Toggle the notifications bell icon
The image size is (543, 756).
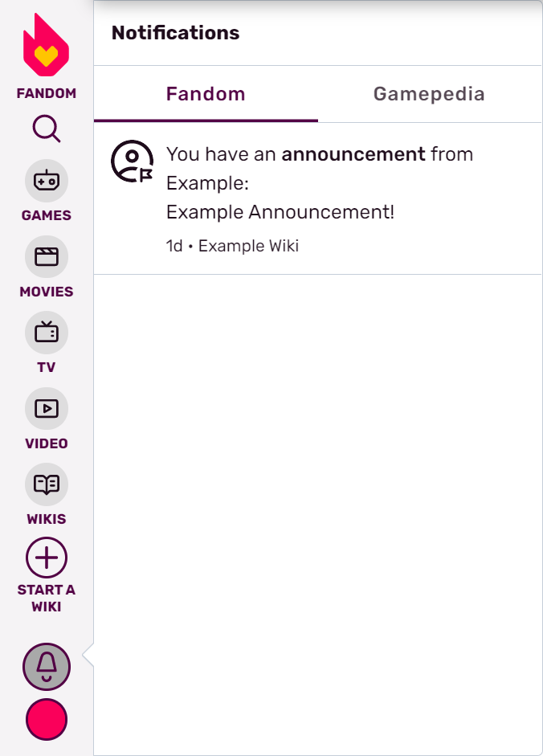coord(46,666)
